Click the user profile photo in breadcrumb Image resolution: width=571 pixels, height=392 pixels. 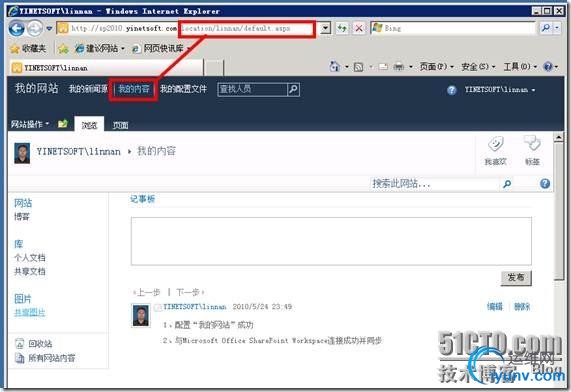(x=22, y=153)
